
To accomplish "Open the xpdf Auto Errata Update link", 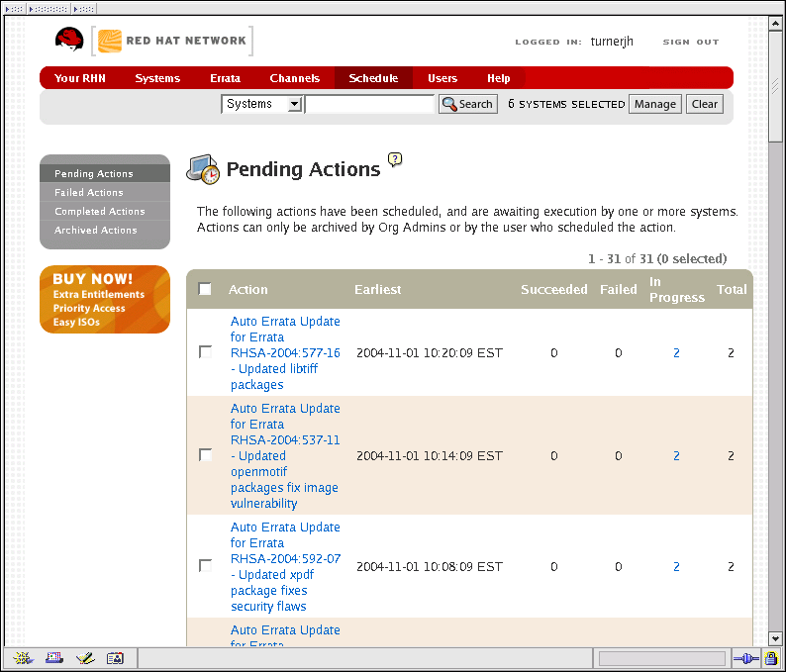I will (285, 566).
